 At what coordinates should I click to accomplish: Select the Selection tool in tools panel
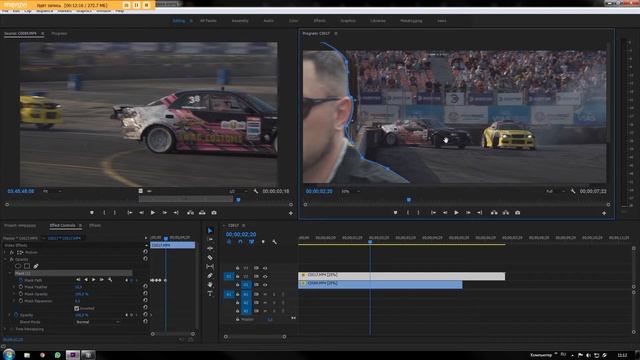(x=210, y=231)
